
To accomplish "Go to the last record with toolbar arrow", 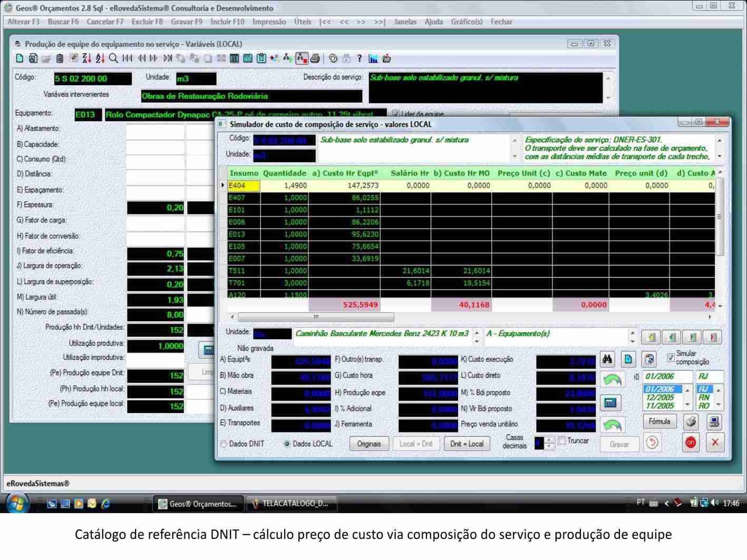I will 168,58.
